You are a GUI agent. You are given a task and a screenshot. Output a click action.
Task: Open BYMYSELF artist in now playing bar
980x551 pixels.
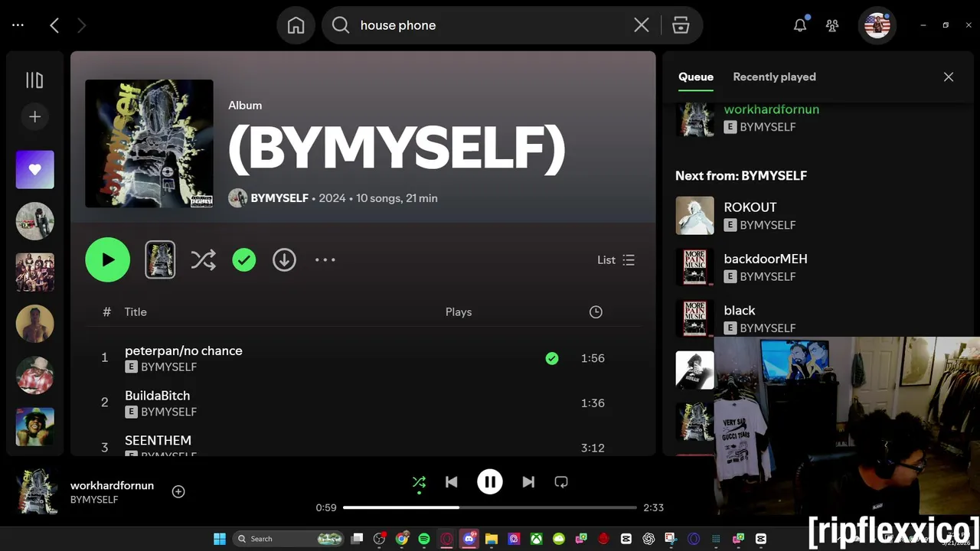click(94, 500)
